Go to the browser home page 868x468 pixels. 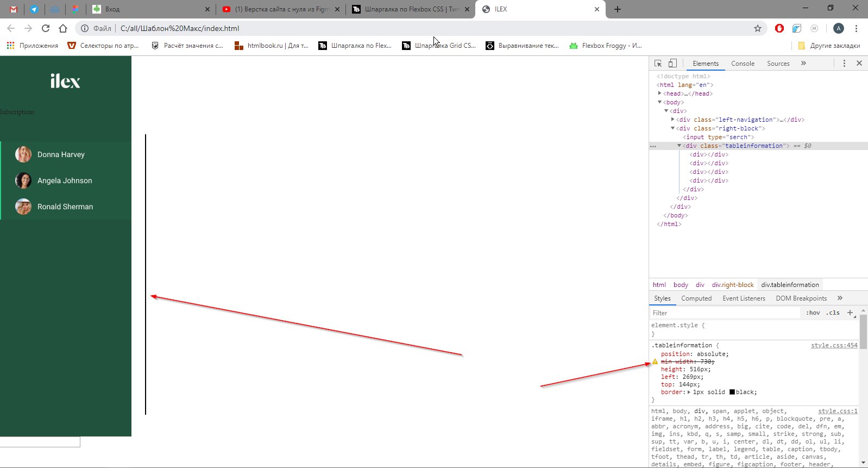(63, 28)
